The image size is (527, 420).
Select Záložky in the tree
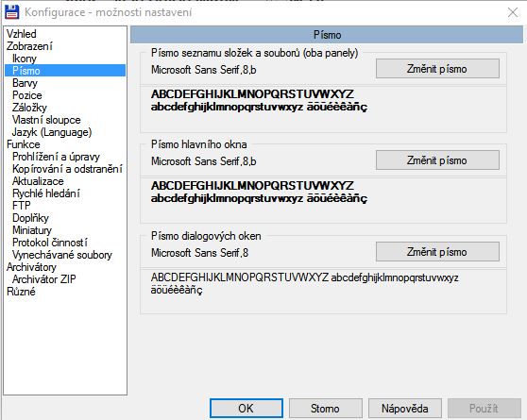tap(29, 108)
